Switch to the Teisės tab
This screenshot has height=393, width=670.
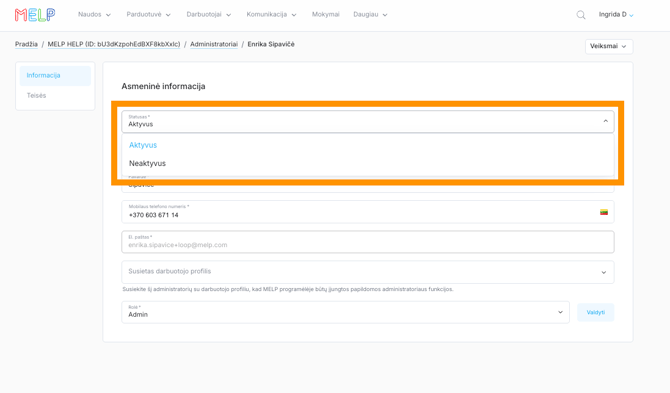point(55,96)
